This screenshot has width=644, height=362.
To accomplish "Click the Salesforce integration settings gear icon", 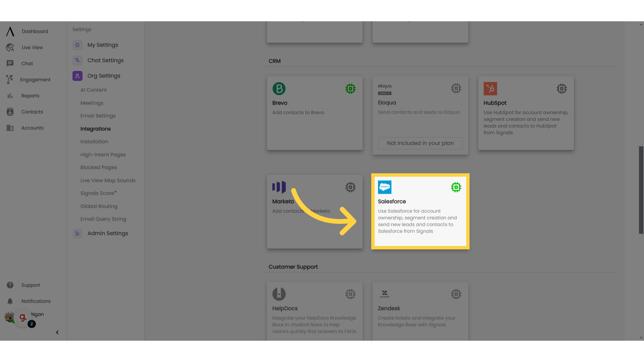I will [x=457, y=187].
